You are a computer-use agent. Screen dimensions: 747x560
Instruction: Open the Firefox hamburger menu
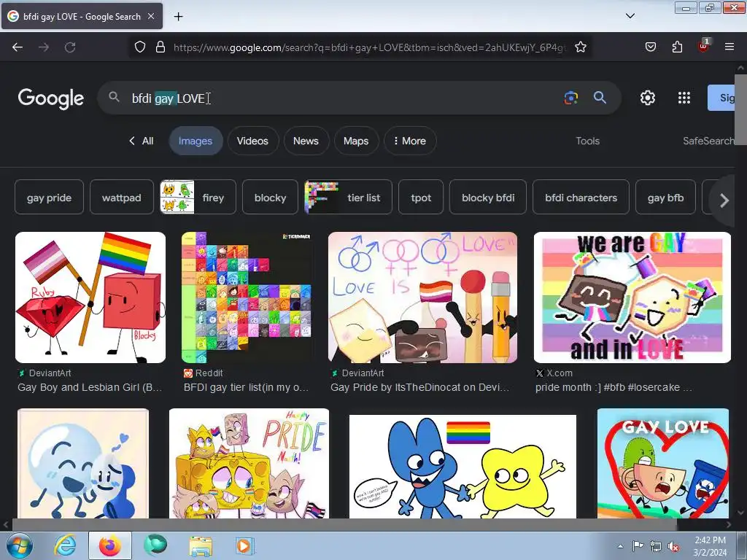pos(729,47)
